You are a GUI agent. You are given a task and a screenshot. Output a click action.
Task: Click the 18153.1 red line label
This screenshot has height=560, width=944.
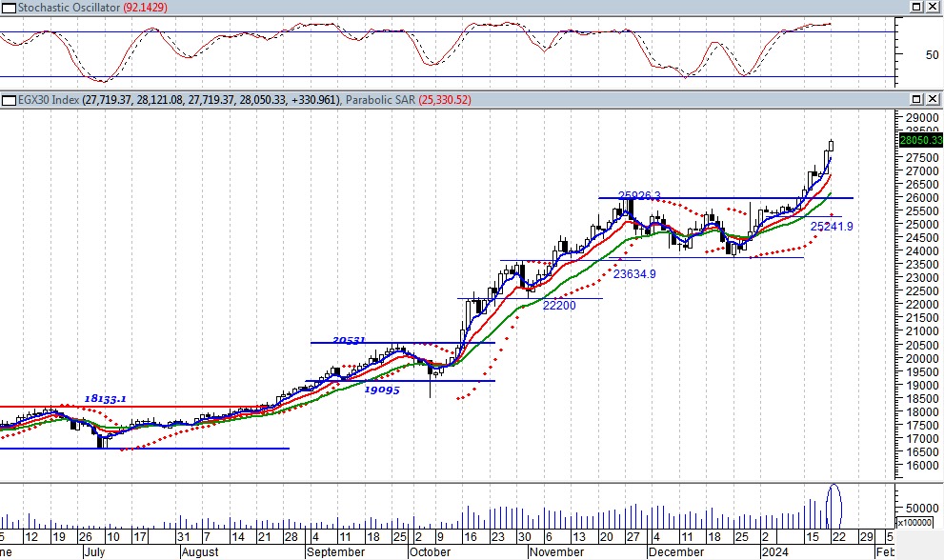click(105, 400)
